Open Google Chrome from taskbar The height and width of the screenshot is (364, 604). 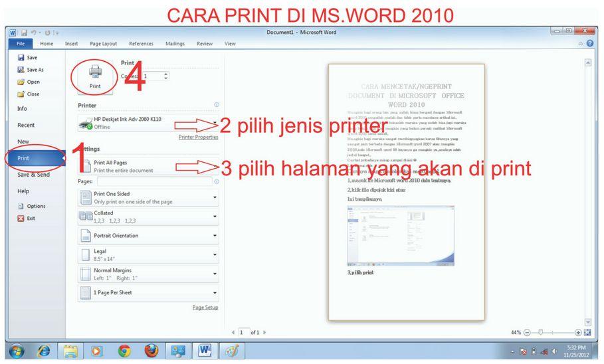pos(124,351)
